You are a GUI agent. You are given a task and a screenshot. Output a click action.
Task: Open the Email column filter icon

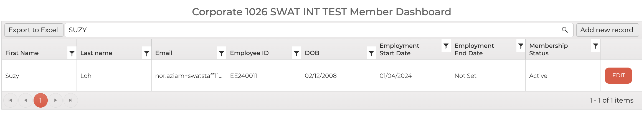coord(221,53)
